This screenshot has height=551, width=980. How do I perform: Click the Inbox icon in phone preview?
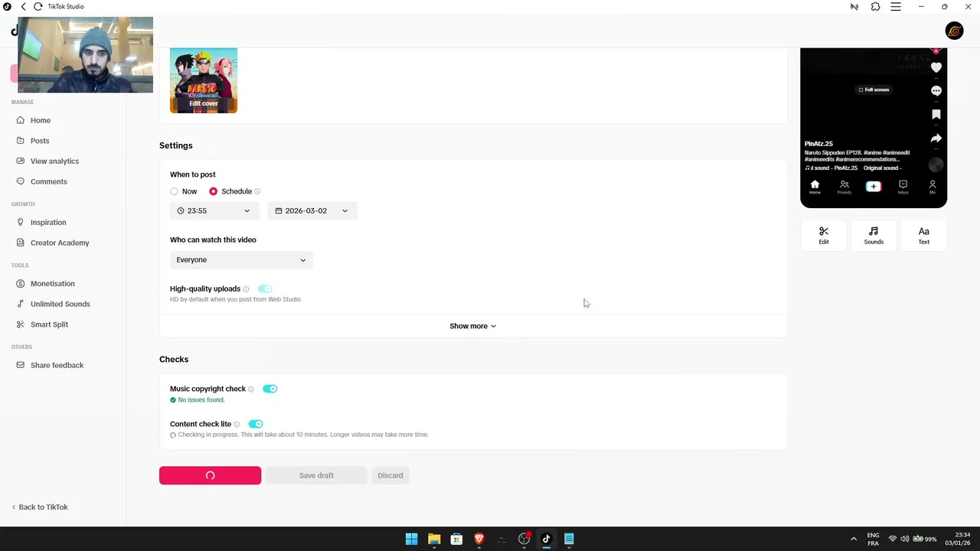(x=903, y=187)
